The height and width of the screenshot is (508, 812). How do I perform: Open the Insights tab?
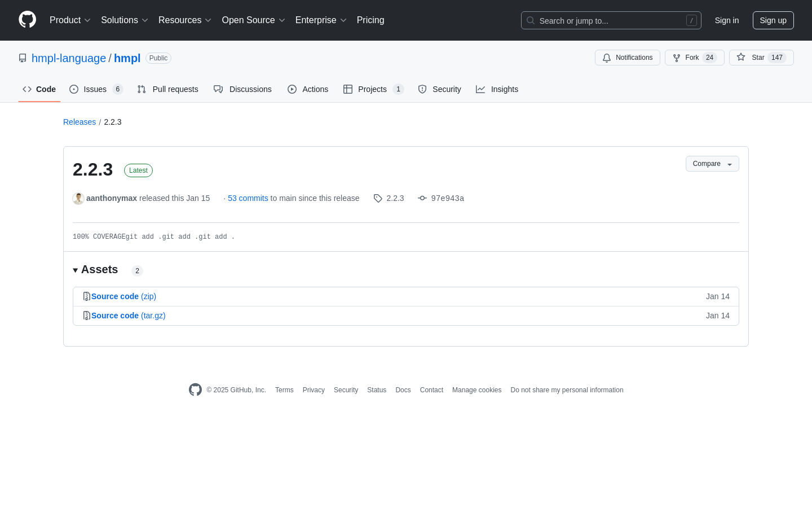point(497,89)
